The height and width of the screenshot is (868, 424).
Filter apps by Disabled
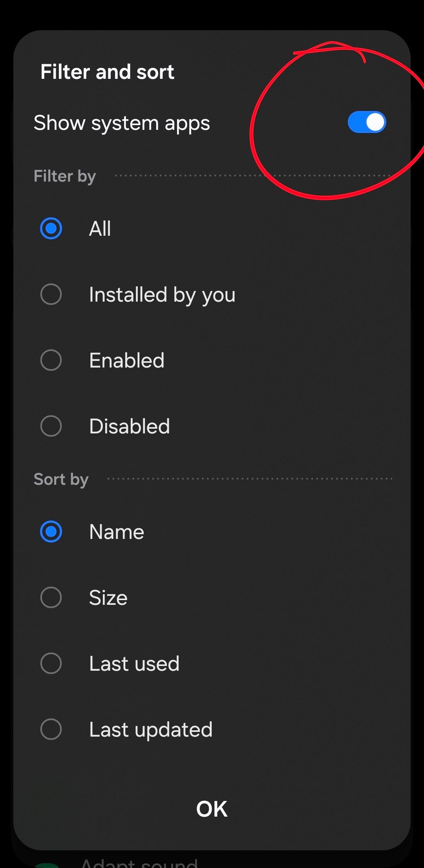pos(50,426)
